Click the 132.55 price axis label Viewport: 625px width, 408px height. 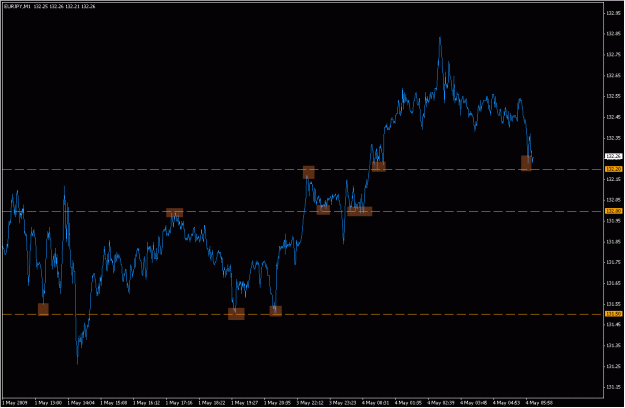(613, 96)
